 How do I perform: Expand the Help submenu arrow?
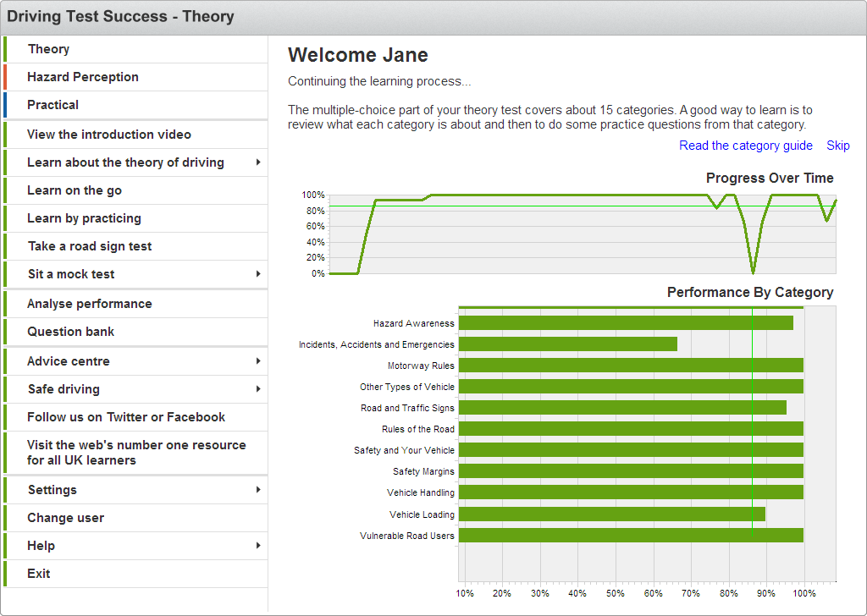(257, 546)
